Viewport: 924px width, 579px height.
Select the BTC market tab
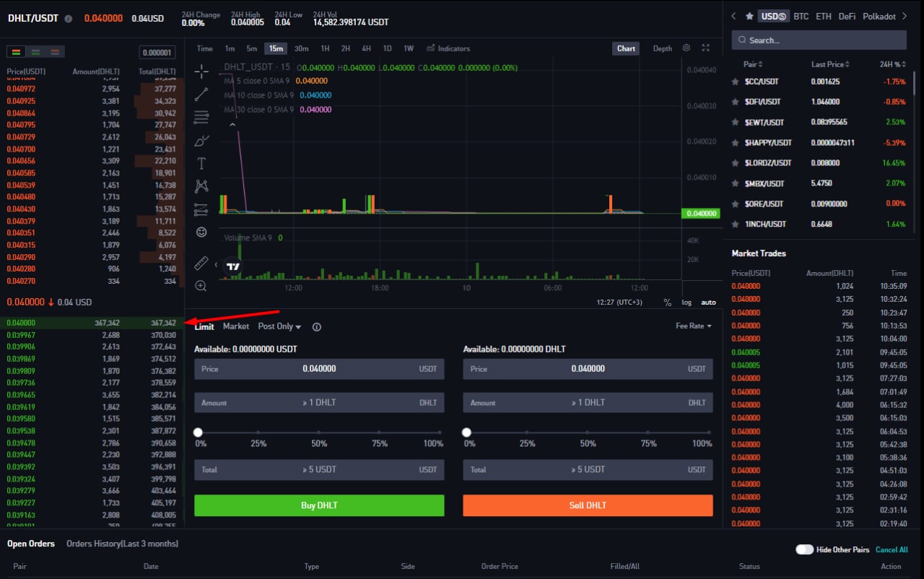(801, 16)
